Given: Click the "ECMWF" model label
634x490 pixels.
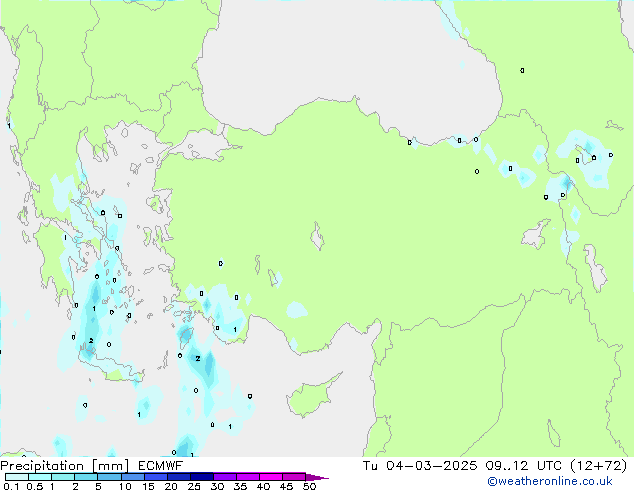Looking at the screenshot, I should pos(160,466).
